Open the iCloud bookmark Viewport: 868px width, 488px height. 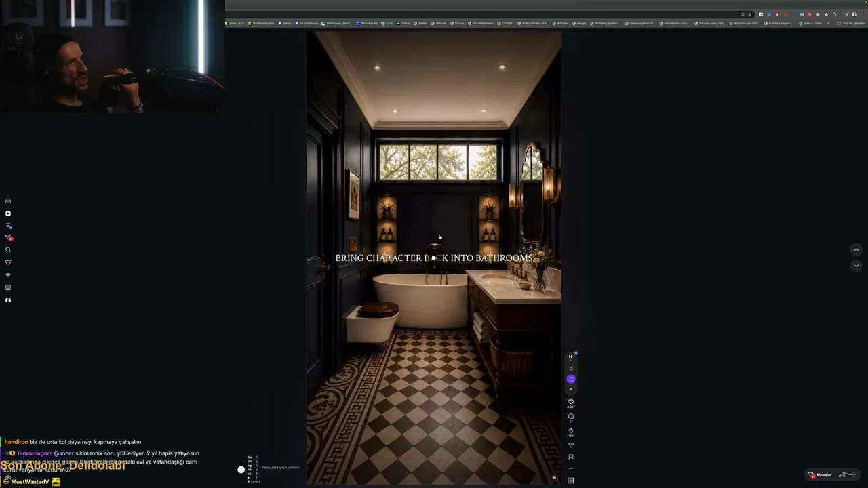(x=403, y=23)
